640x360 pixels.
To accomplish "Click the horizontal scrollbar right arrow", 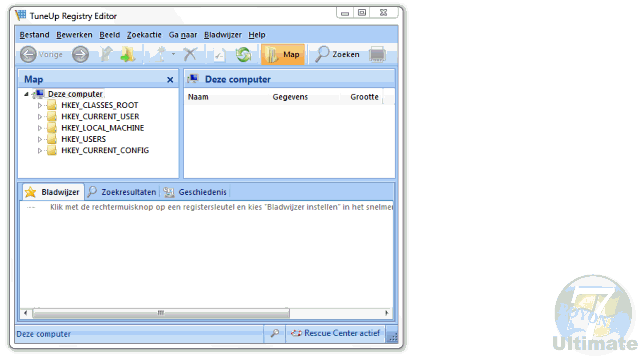I will 387,313.
